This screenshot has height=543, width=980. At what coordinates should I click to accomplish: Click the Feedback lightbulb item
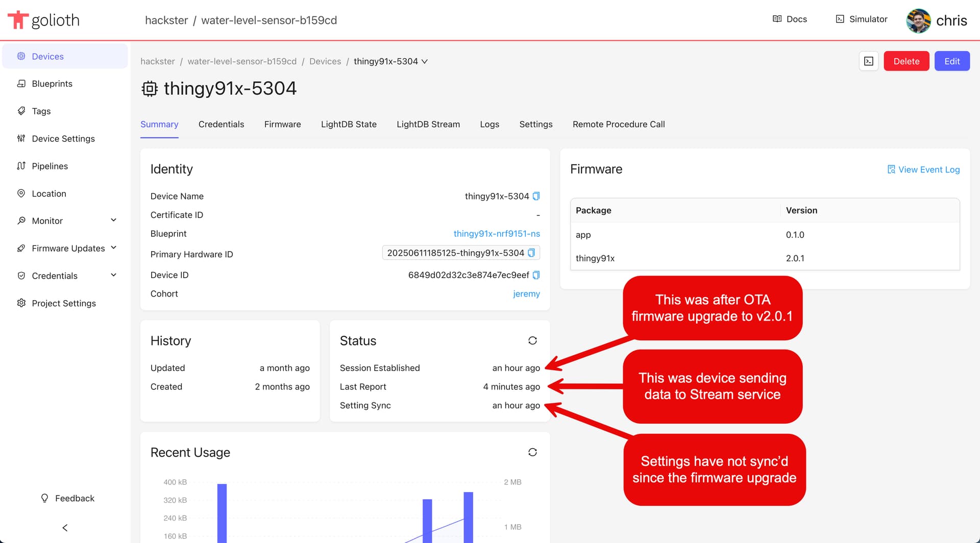coord(67,498)
